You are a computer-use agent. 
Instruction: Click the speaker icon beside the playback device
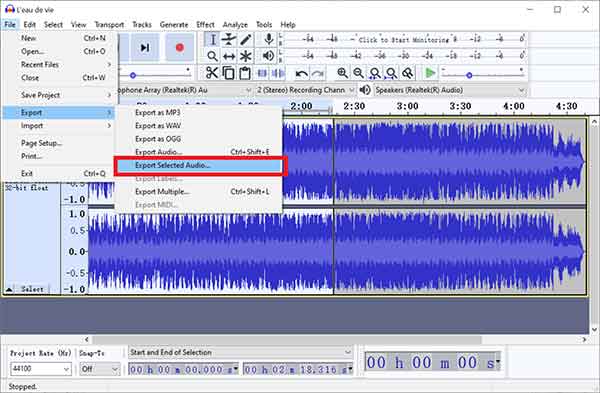(x=365, y=90)
